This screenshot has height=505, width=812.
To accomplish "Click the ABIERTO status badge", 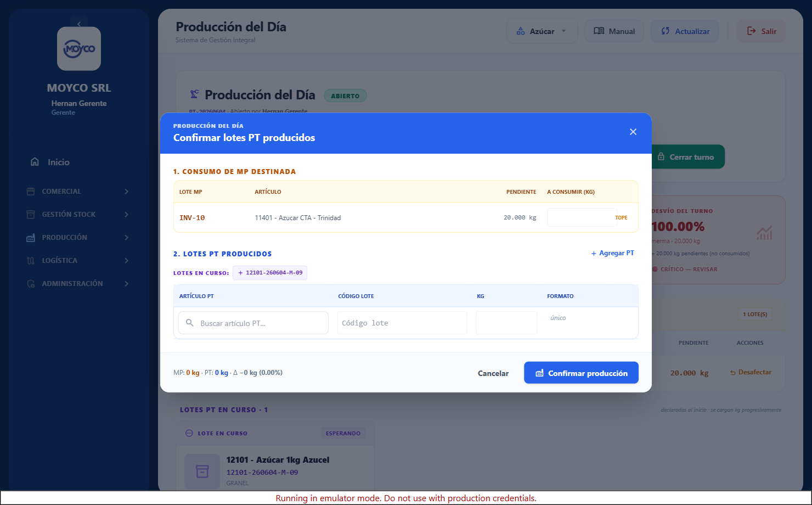I will (x=345, y=96).
